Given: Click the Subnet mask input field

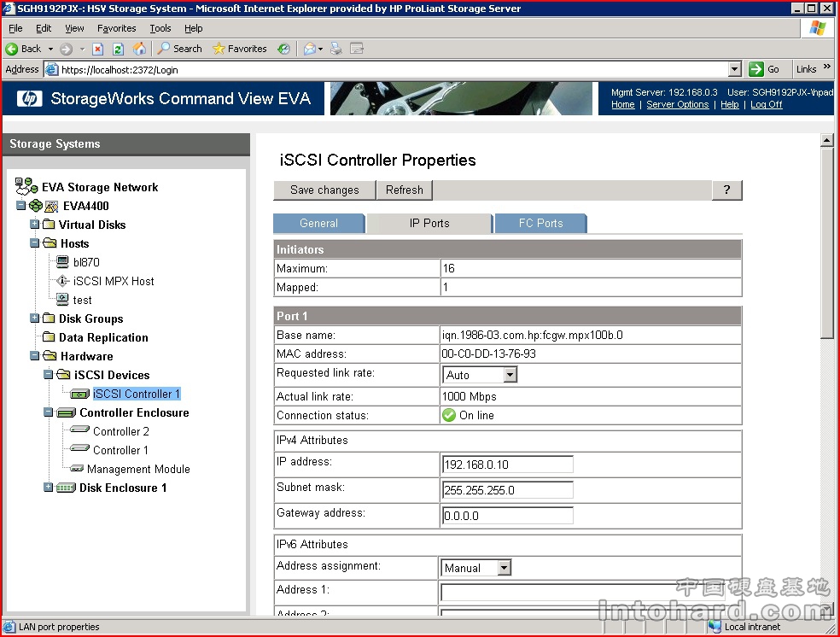Looking at the screenshot, I should pyautogui.click(x=507, y=490).
